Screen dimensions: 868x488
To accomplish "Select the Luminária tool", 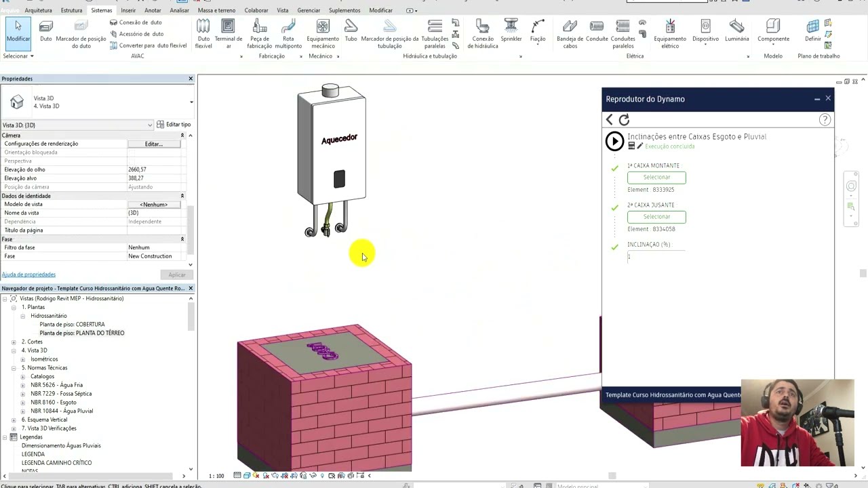I will 737,30.
